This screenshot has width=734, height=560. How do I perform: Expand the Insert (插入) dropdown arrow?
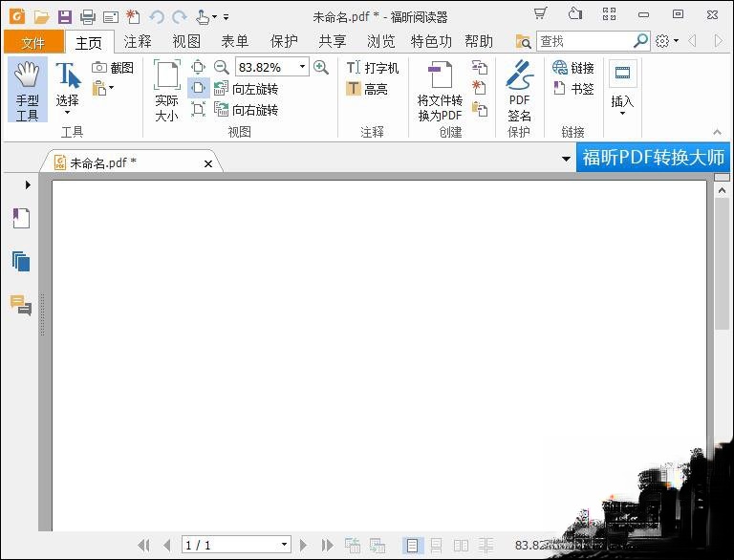pos(622,114)
